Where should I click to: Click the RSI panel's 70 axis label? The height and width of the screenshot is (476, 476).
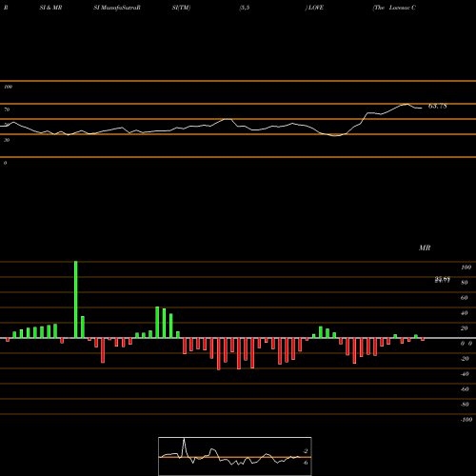[7, 109]
